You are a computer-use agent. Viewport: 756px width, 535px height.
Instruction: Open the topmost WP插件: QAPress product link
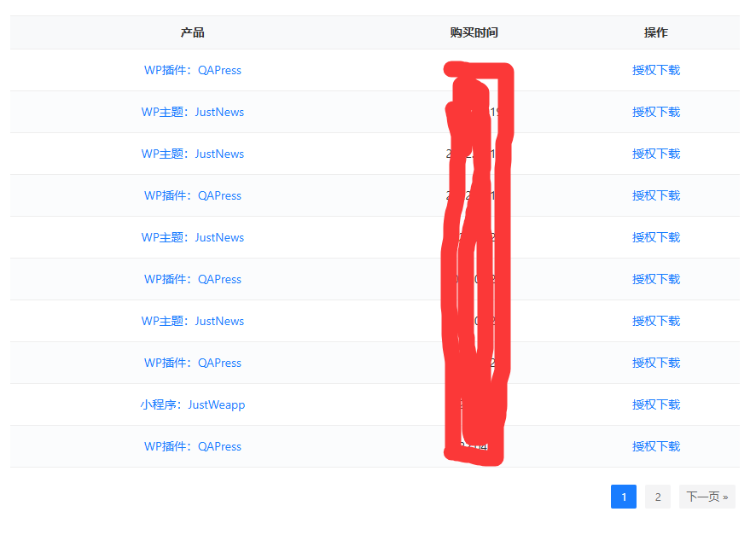[x=192, y=70]
